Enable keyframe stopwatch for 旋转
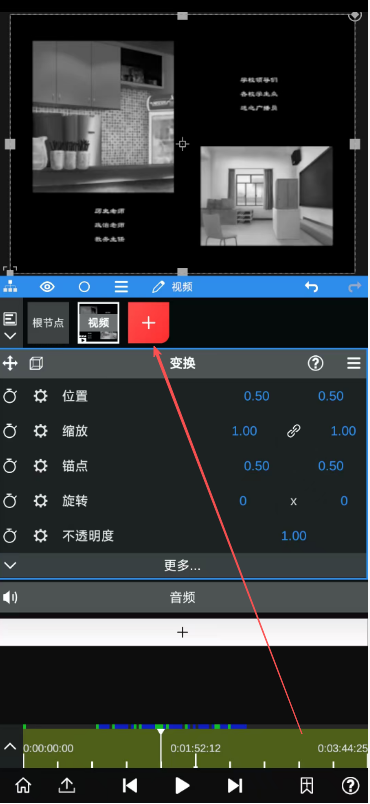Viewport: 370px width, 804px height. [10, 500]
